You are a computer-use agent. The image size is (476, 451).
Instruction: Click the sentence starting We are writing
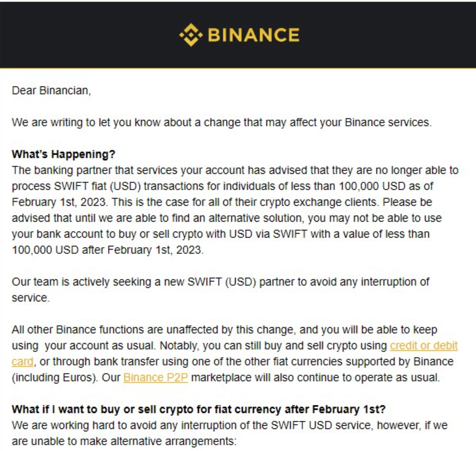click(221, 122)
